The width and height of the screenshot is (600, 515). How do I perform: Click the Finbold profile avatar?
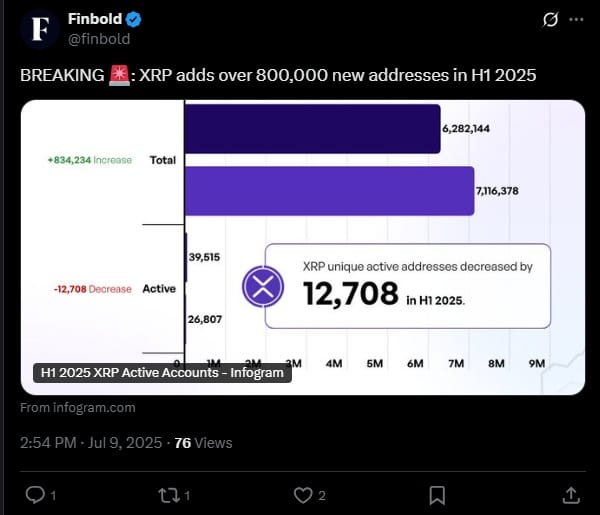[x=40, y=28]
